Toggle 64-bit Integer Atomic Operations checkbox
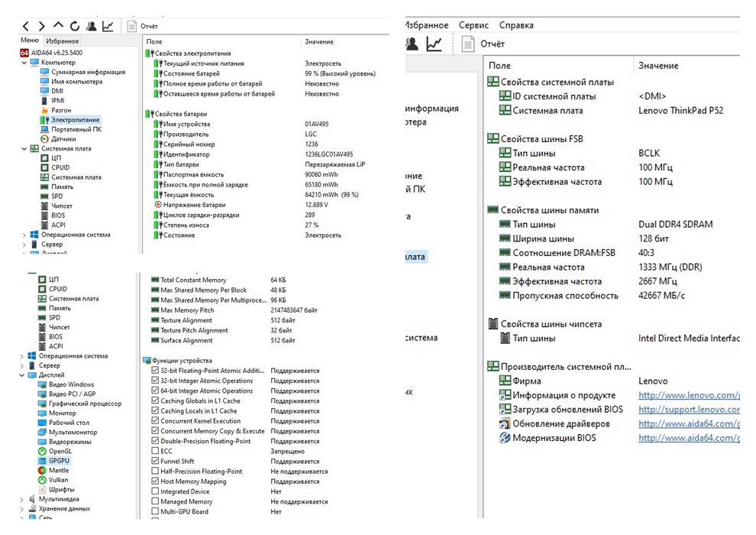756x535 pixels. point(155,391)
